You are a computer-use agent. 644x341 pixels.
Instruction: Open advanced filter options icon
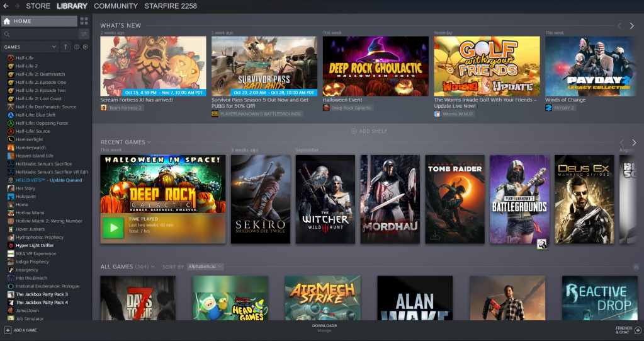(84, 34)
